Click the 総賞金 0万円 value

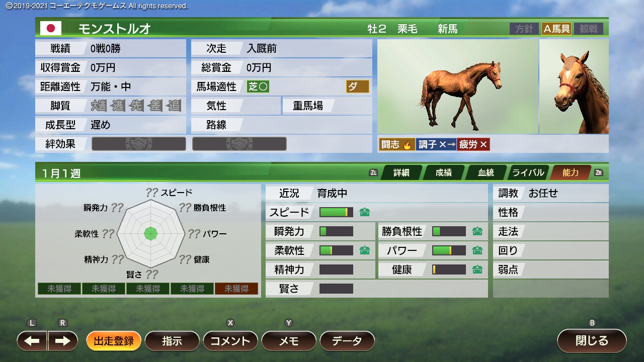259,67
